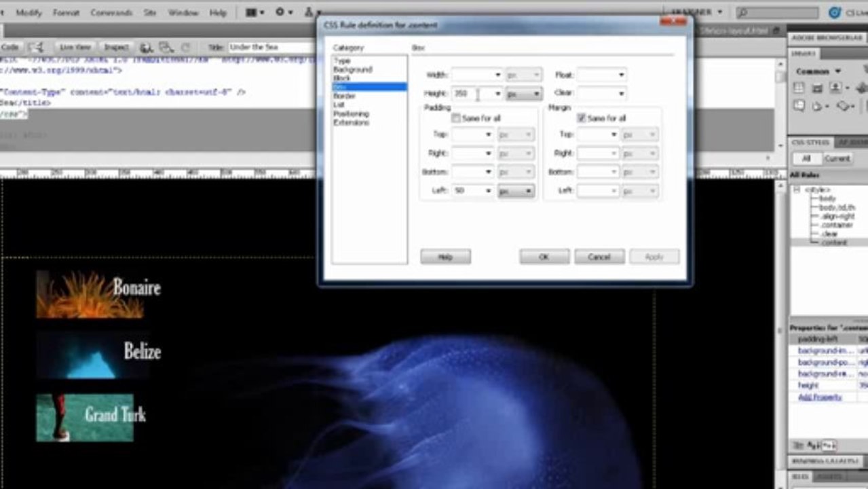Open the Commands menu
The height and width of the screenshot is (489, 868).
click(x=111, y=12)
